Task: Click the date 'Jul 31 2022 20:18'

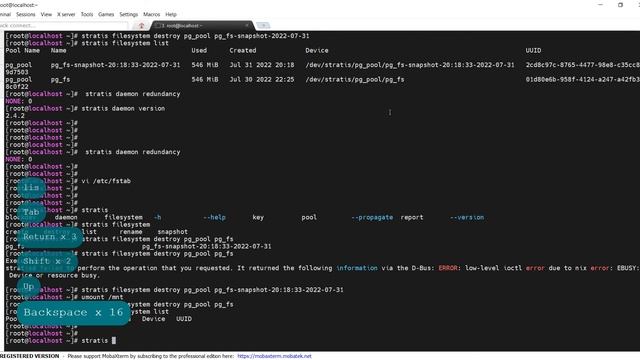Action: pyautogui.click(x=262, y=65)
